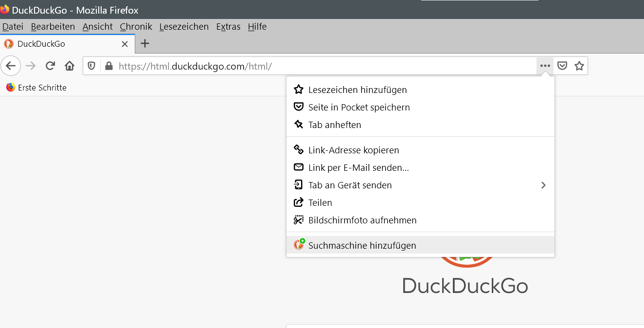The image size is (644, 328).
Task: Open the Lesezeichen menu
Action: (x=184, y=27)
